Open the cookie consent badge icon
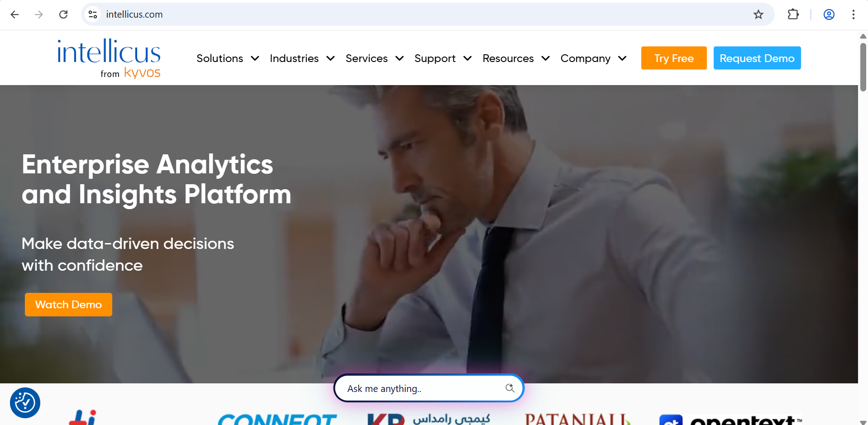The image size is (868, 425). (x=25, y=403)
